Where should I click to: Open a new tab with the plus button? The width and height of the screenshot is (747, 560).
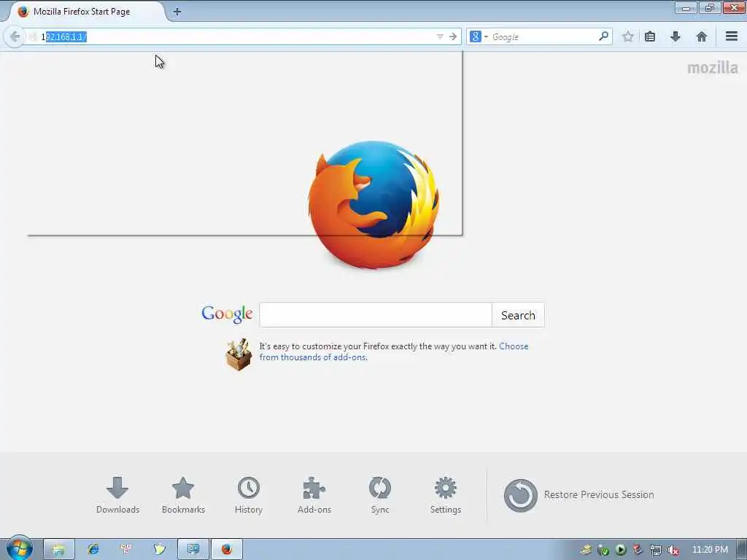[x=177, y=12]
